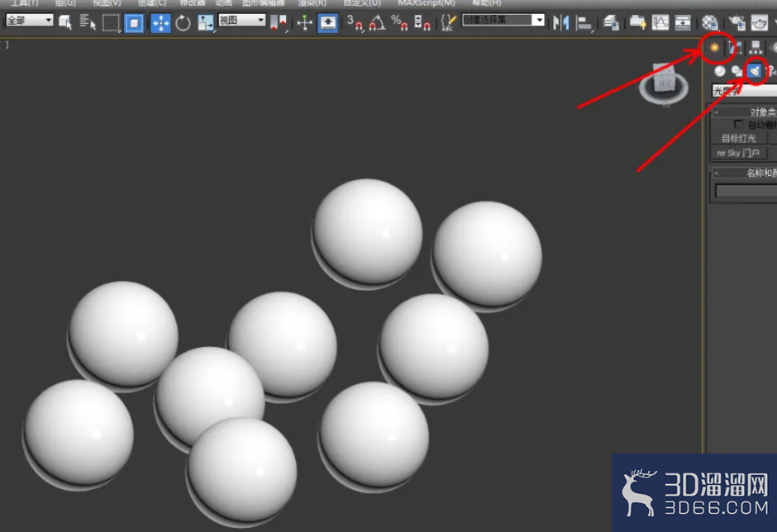Click the 目标灯光 button
Image resolution: width=777 pixels, height=532 pixels.
738,138
